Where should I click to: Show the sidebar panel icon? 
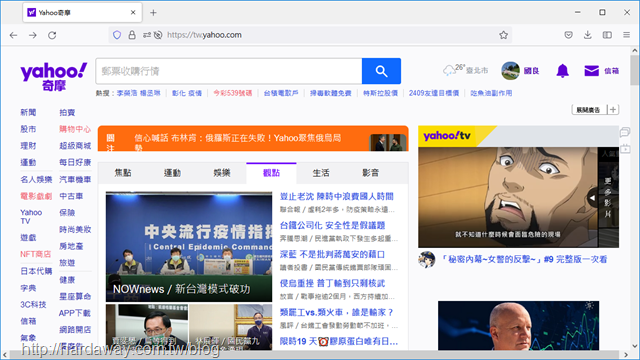[x=607, y=35]
